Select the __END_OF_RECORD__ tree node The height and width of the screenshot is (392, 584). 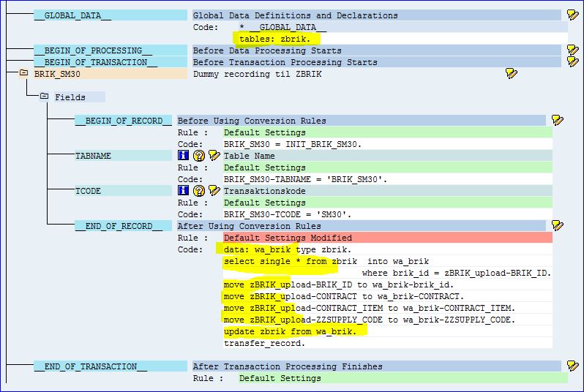click(123, 226)
